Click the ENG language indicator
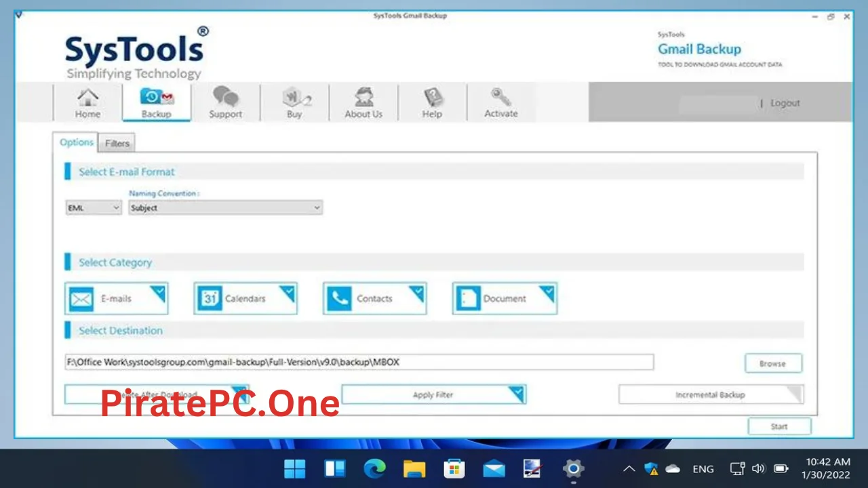The height and width of the screenshot is (488, 868). 703,468
